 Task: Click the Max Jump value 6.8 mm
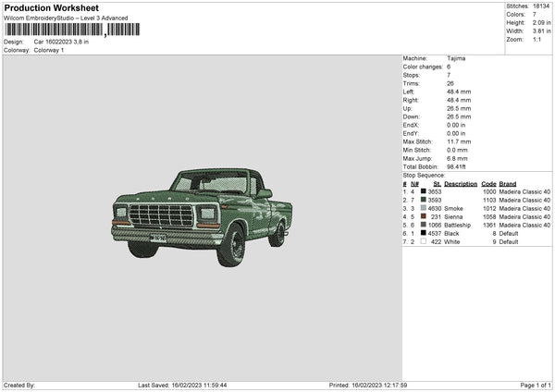(x=457, y=158)
